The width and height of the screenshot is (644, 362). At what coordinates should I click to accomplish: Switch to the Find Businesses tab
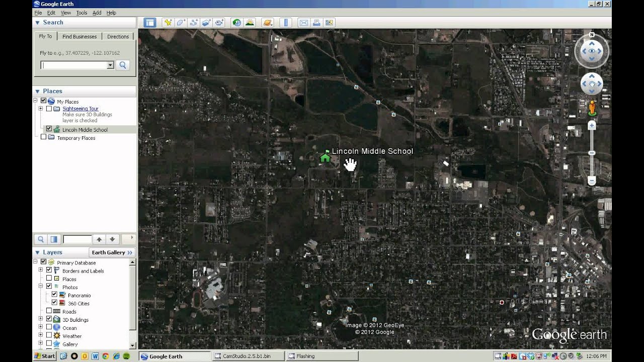[79, 37]
